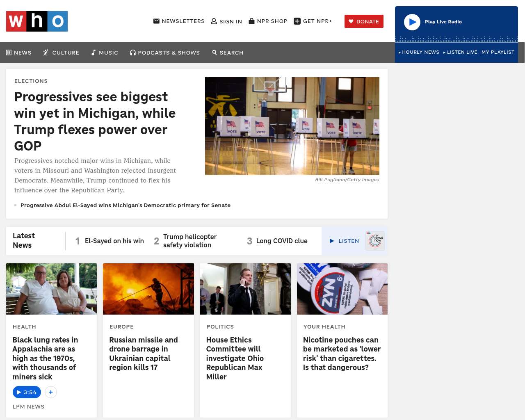Read the Russian missile and drone barrage story
This screenshot has width=525, height=420.
coord(144,354)
